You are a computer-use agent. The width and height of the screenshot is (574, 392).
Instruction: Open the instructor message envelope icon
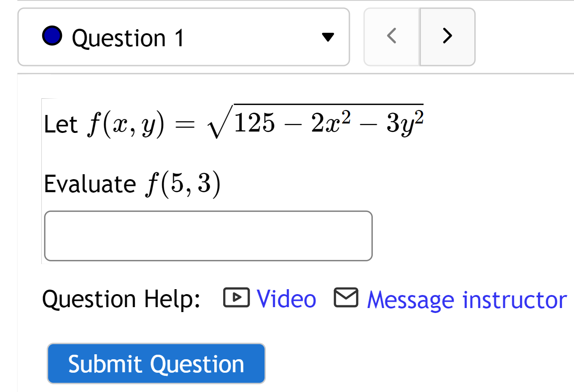[x=347, y=298]
